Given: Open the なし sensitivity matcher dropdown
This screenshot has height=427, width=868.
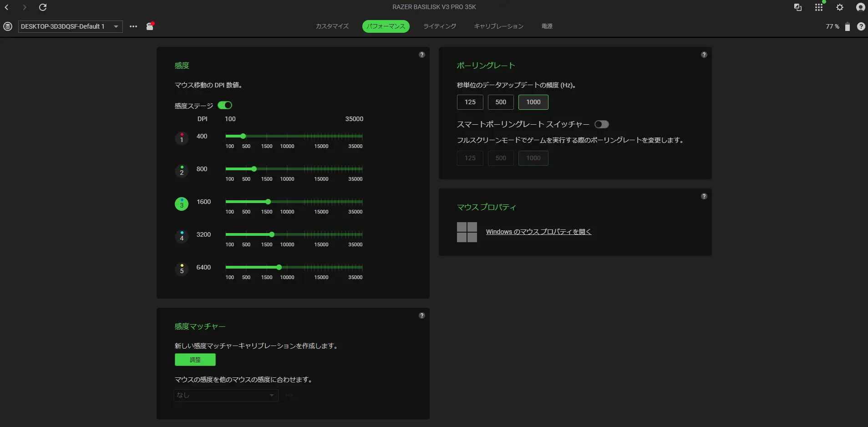Looking at the screenshot, I should 226,395.
